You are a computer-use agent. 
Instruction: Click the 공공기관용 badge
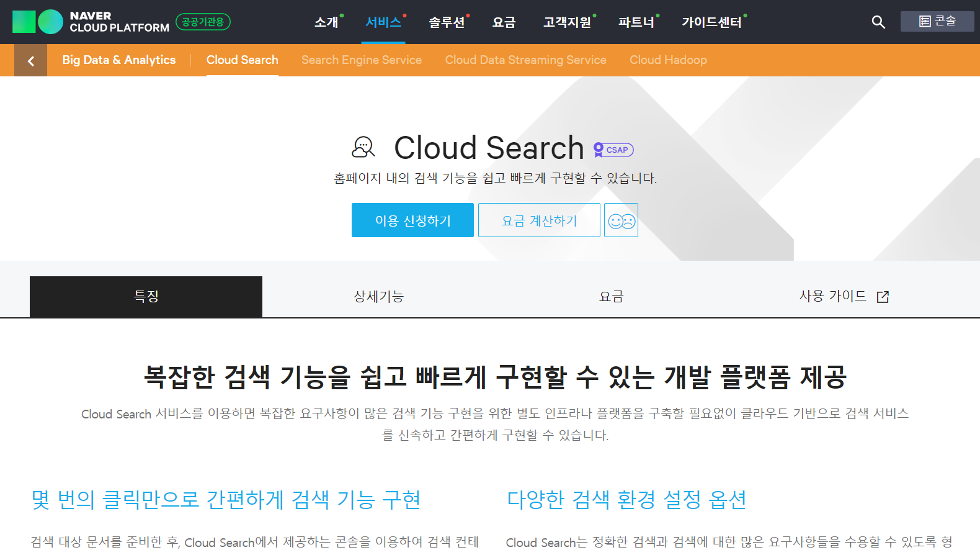[203, 22]
